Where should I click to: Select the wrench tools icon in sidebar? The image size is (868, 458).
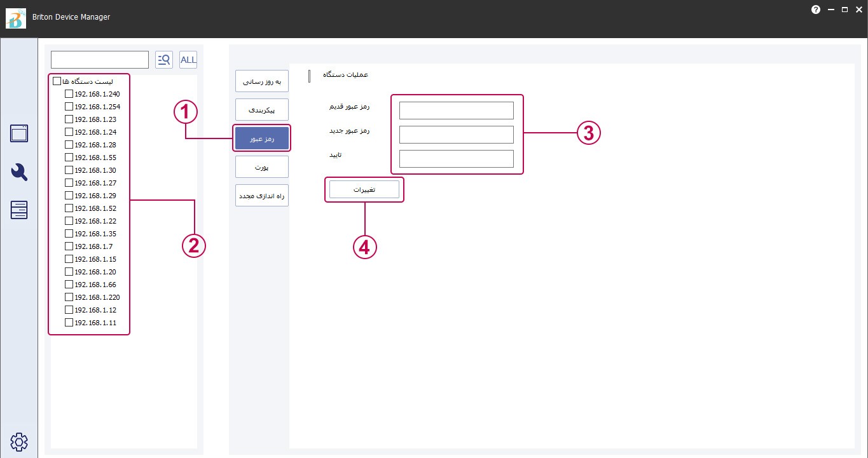pos(19,172)
